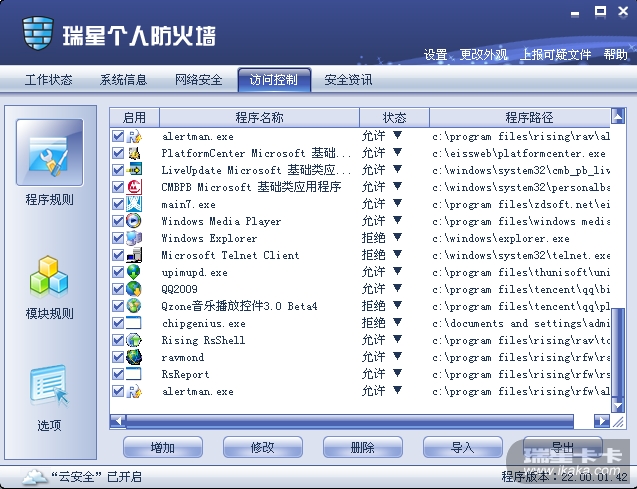Click the Rising firewall shield logo
Viewport: 637px width, 489px height.
click(x=38, y=33)
